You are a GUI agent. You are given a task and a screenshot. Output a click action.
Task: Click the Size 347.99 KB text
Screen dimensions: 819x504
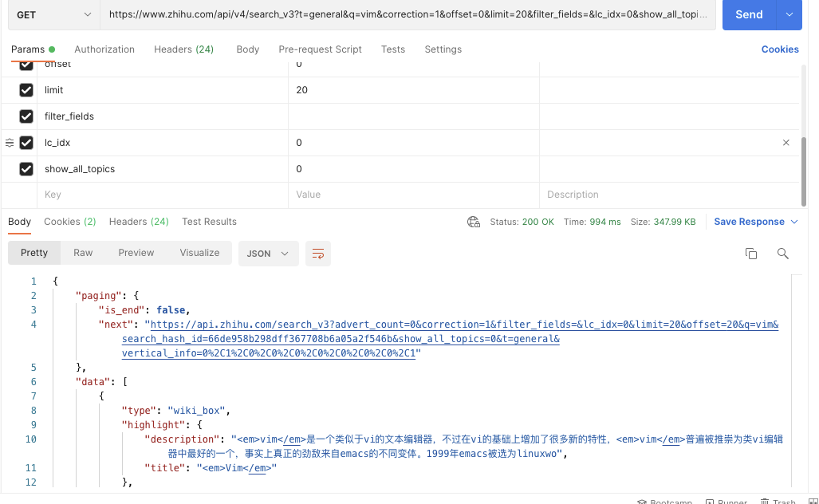pos(663,222)
